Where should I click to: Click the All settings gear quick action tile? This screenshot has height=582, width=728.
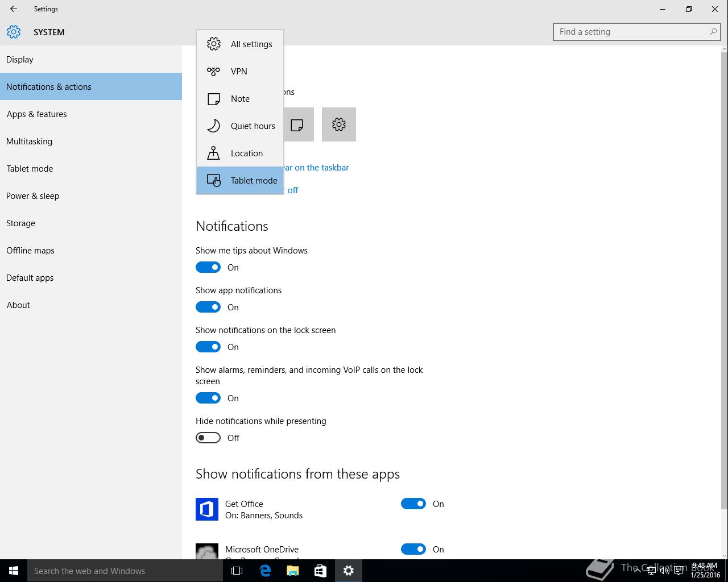pyautogui.click(x=339, y=124)
